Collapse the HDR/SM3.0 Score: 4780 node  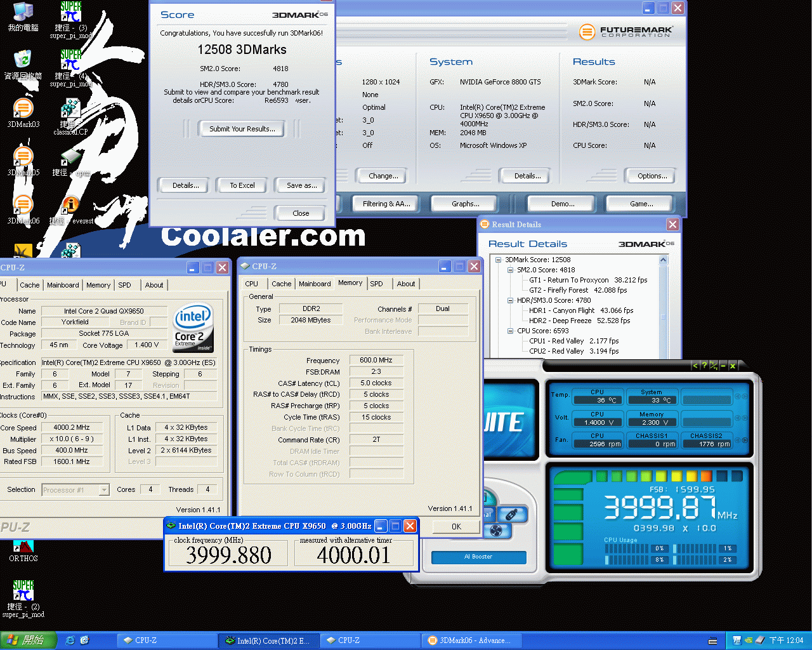point(510,300)
